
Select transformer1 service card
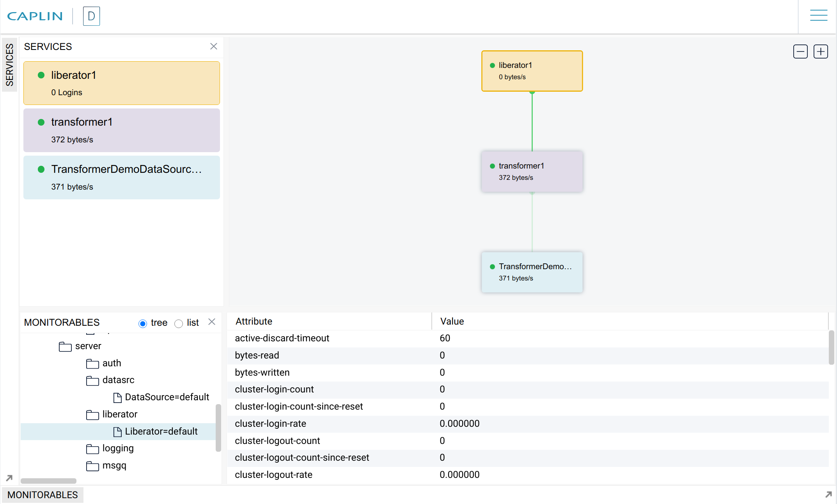(122, 130)
